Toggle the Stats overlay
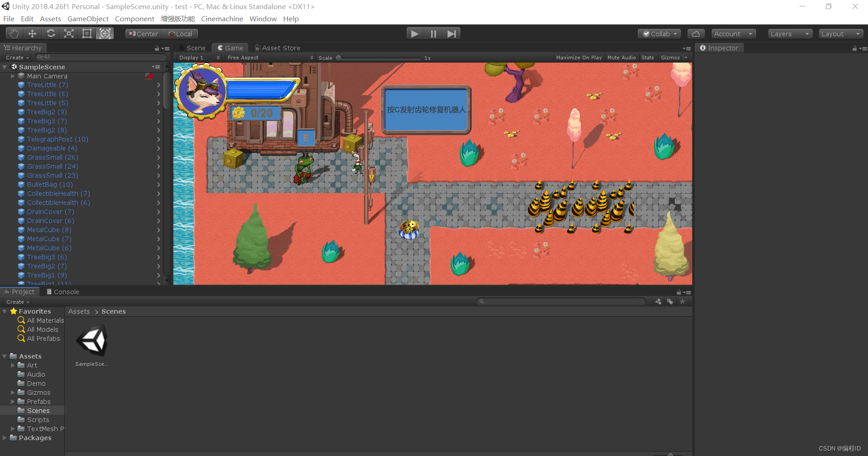Image resolution: width=868 pixels, height=456 pixels. point(647,58)
